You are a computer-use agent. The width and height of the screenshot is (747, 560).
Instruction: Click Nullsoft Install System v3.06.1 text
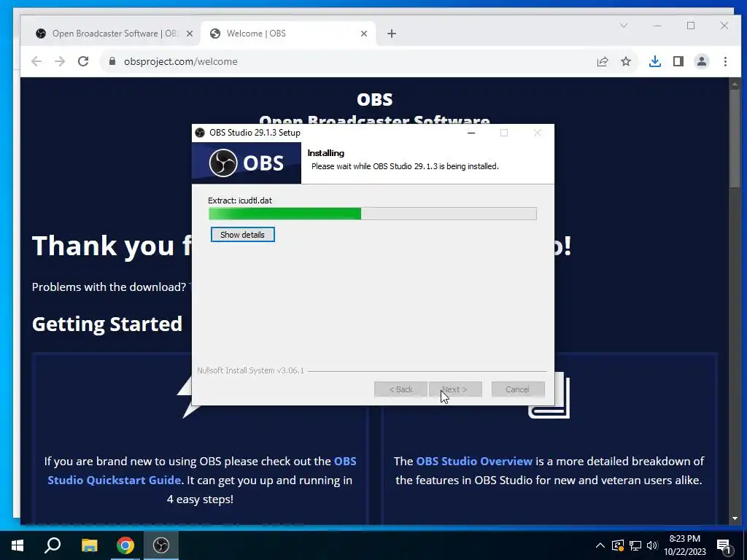[251, 370]
